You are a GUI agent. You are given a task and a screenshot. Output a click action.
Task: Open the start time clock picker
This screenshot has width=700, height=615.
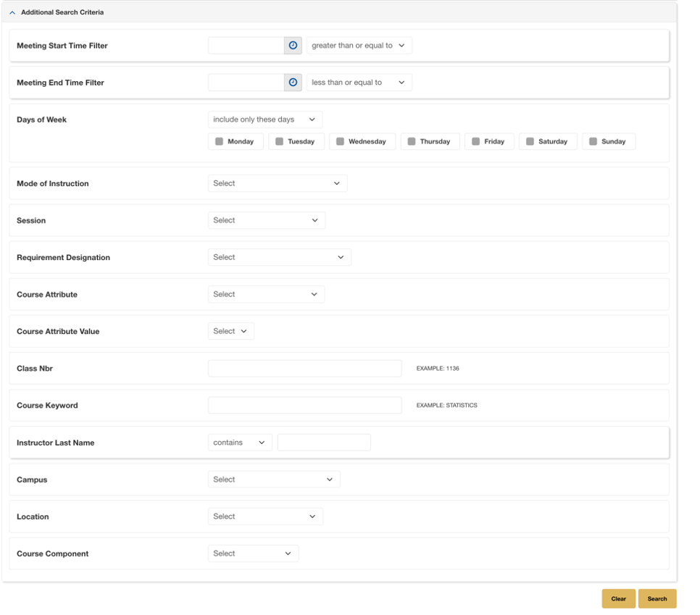click(x=293, y=45)
